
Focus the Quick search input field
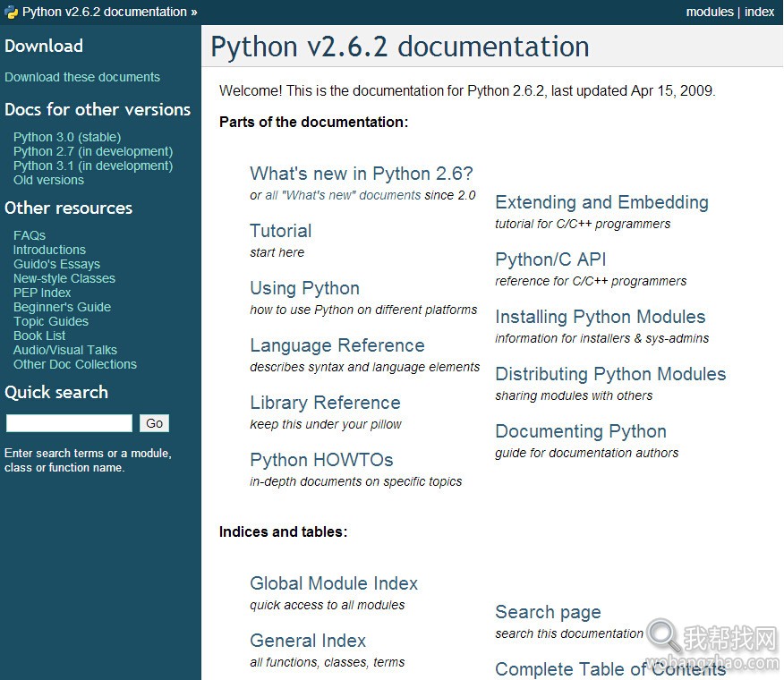(69, 423)
